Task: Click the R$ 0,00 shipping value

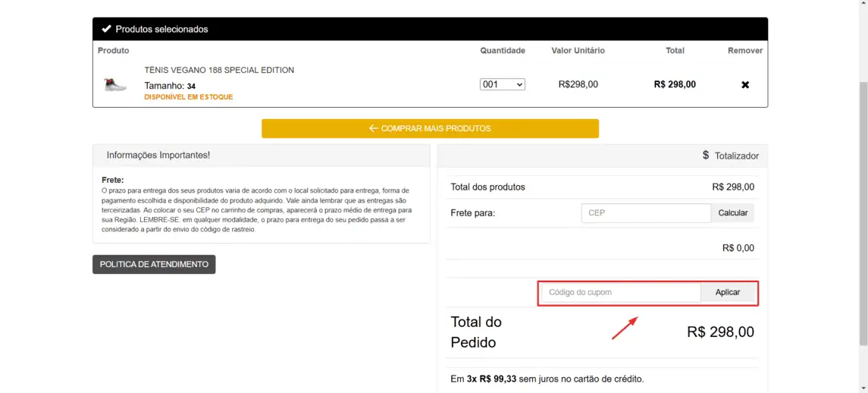Action: tap(738, 248)
